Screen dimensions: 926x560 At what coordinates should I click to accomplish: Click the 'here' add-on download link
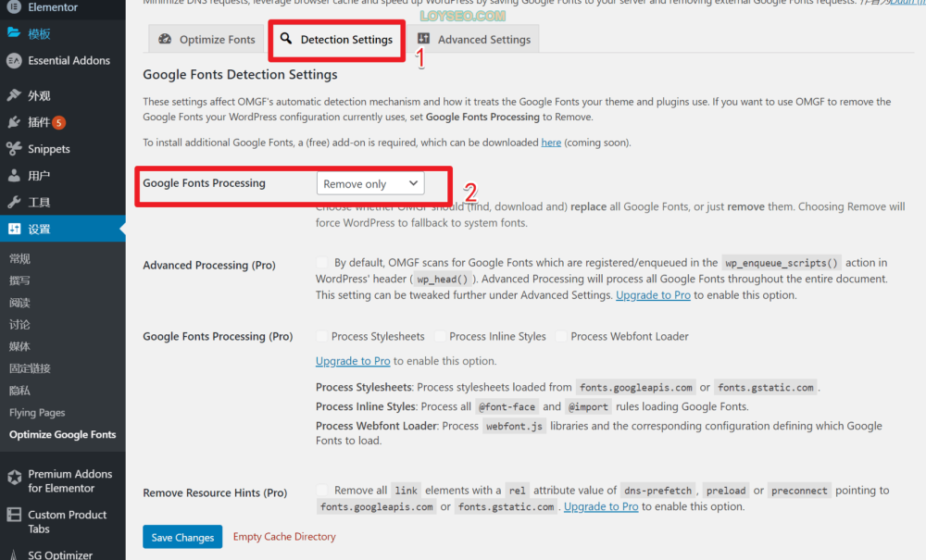[x=551, y=143]
